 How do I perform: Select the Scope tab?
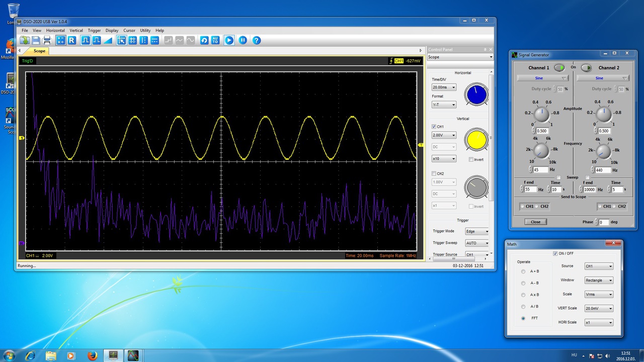(39, 51)
